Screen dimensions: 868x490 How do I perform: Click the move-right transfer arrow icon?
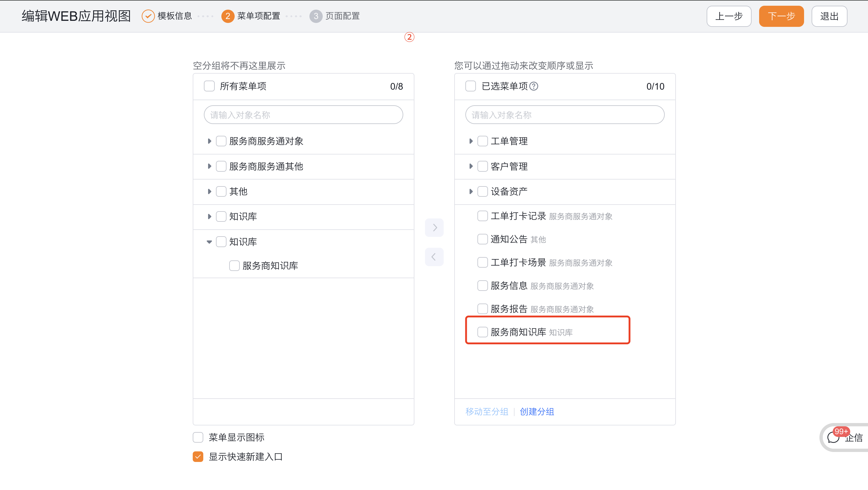pyautogui.click(x=434, y=227)
